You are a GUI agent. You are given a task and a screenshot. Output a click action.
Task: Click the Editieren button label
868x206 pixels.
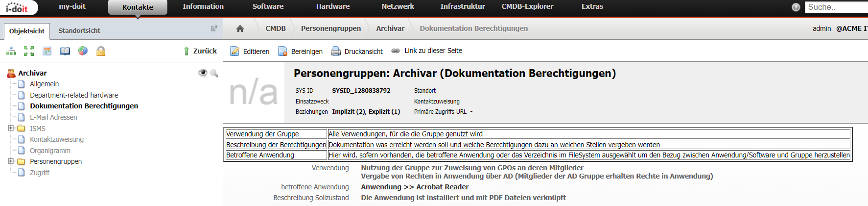pos(256,51)
